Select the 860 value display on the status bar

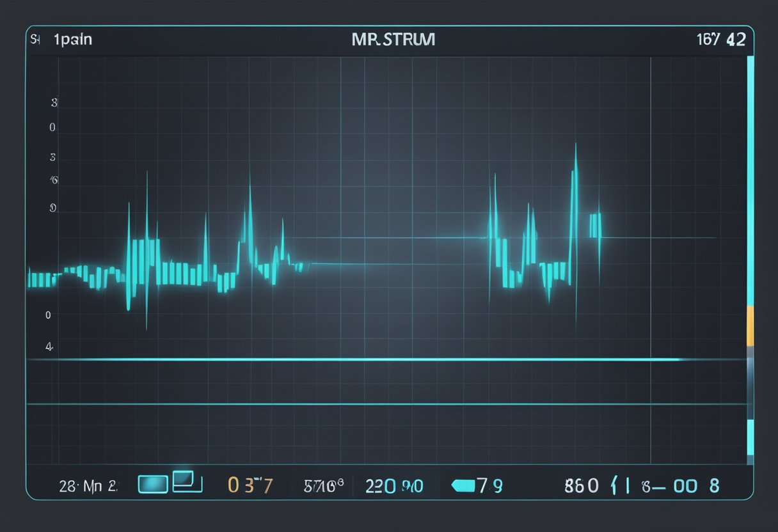pos(581,486)
